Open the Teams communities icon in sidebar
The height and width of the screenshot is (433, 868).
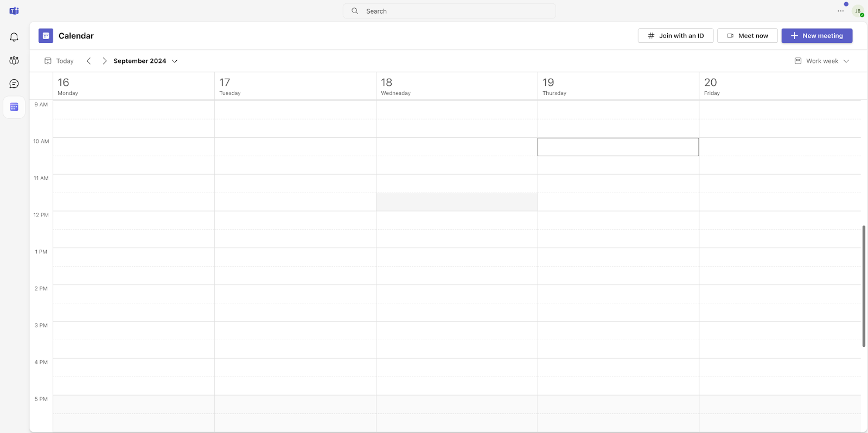[x=14, y=60]
